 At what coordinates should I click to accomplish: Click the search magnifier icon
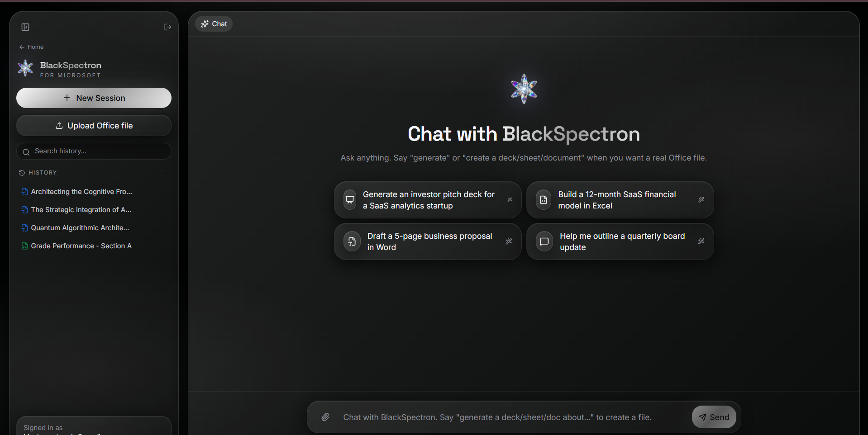[26, 152]
